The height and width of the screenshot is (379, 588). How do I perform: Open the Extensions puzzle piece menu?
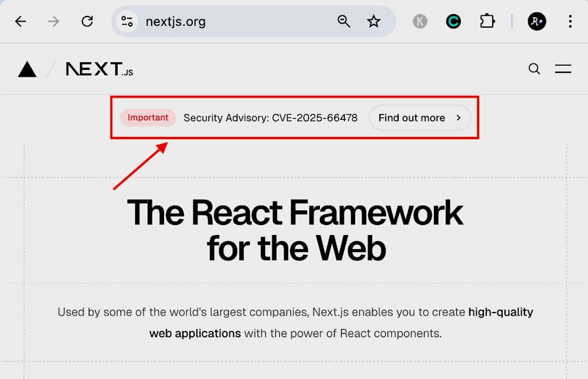[x=487, y=22]
